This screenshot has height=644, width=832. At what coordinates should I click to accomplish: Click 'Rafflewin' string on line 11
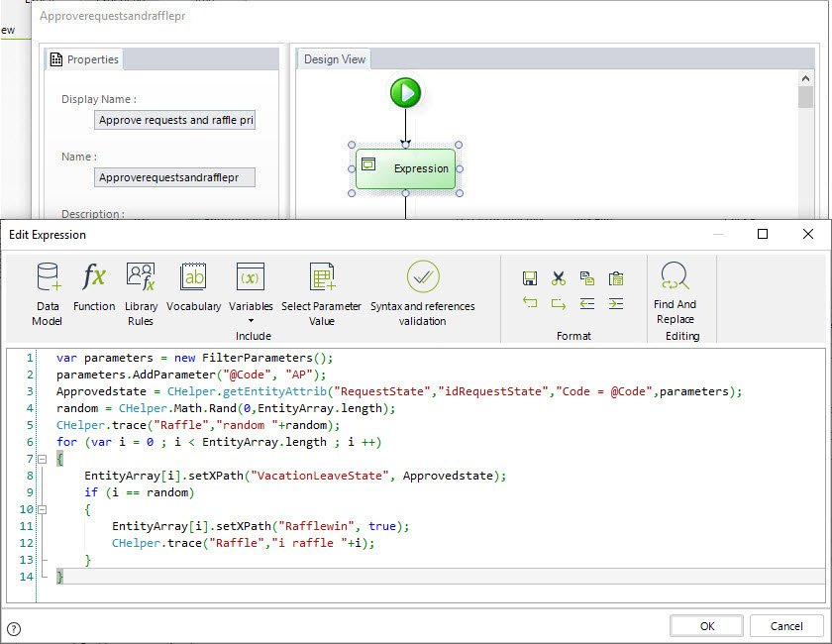316,526
